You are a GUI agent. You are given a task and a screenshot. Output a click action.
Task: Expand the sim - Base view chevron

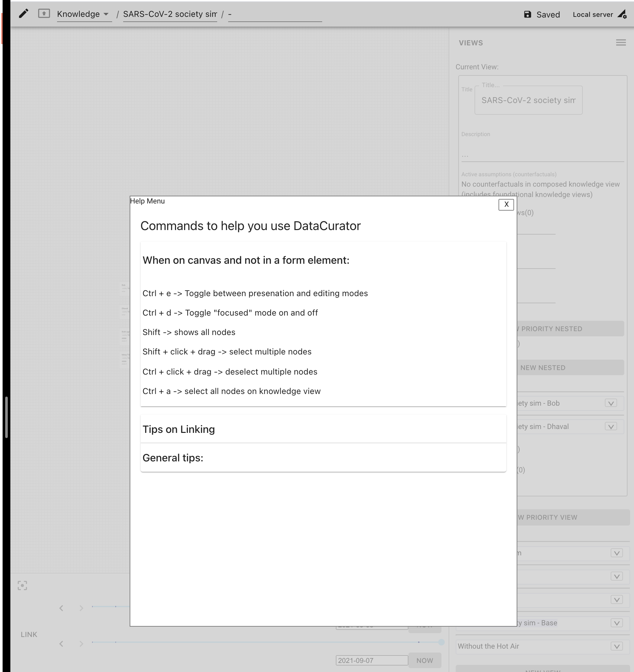click(x=617, y=623)
